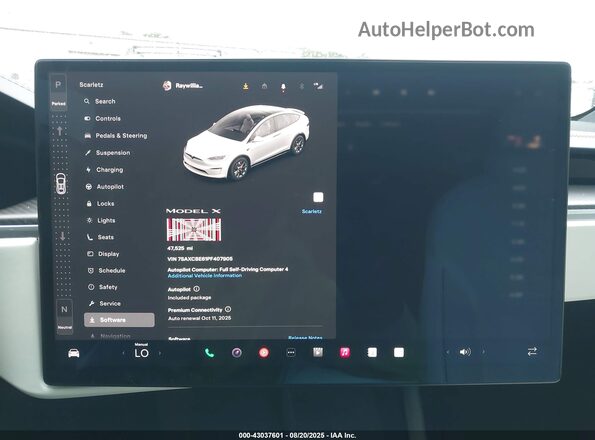Select the Safety menu
The width and height of the screenshot is (595, 440).
point(103,287)
